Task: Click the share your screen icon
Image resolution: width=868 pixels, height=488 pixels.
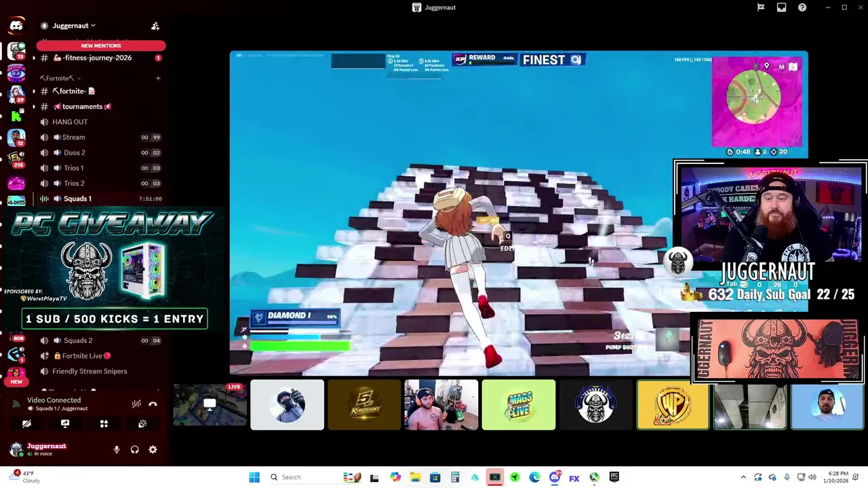Action: 65,424
